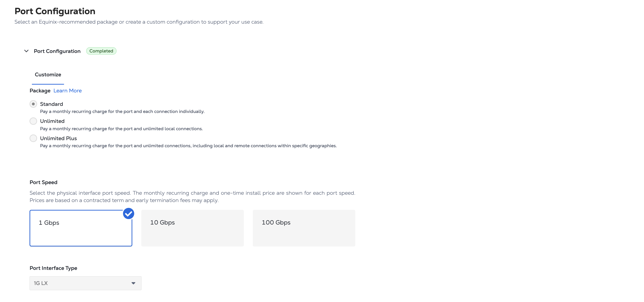Screen dimensions: 644x302
Task: Choose the Unlimited Plus radio button
Action: click(33, 138)
